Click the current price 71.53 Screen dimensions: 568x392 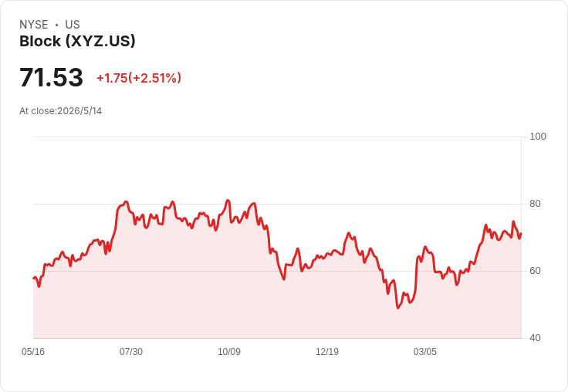click(51, 77)
